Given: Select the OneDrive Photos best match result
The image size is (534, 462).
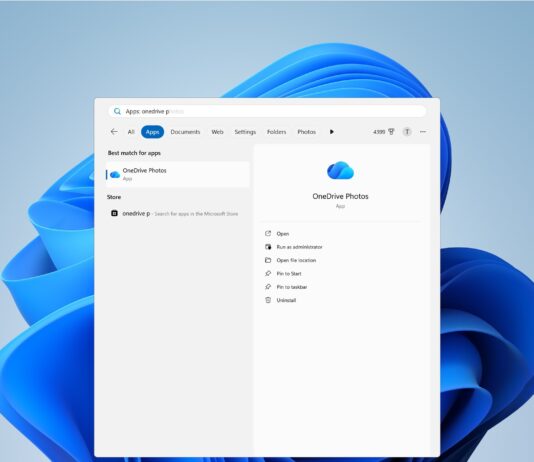Looking at the screenshot, I should pyautogui.click(x=178, y=174).
